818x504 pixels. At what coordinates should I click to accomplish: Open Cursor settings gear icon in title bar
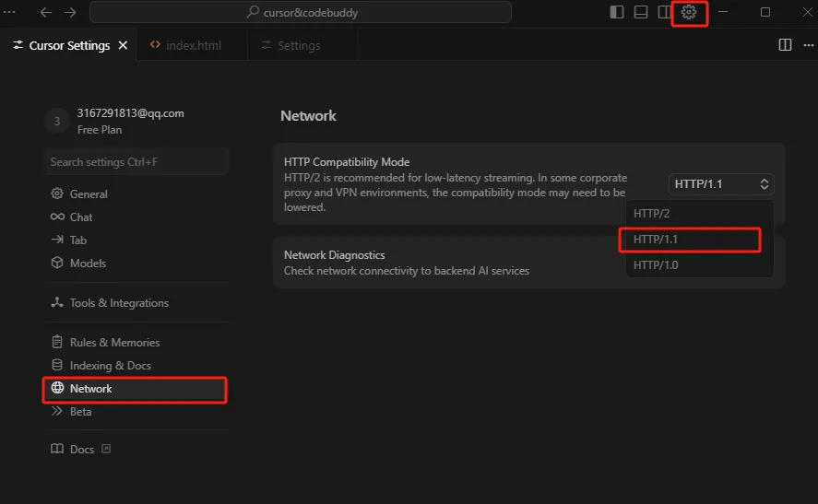(689, 12)
